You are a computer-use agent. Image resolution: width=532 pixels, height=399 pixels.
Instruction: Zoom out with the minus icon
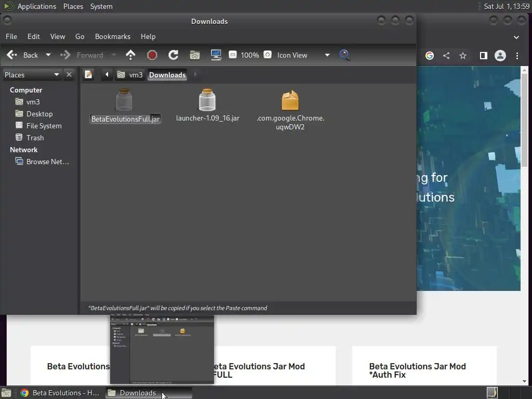[233, 55]
